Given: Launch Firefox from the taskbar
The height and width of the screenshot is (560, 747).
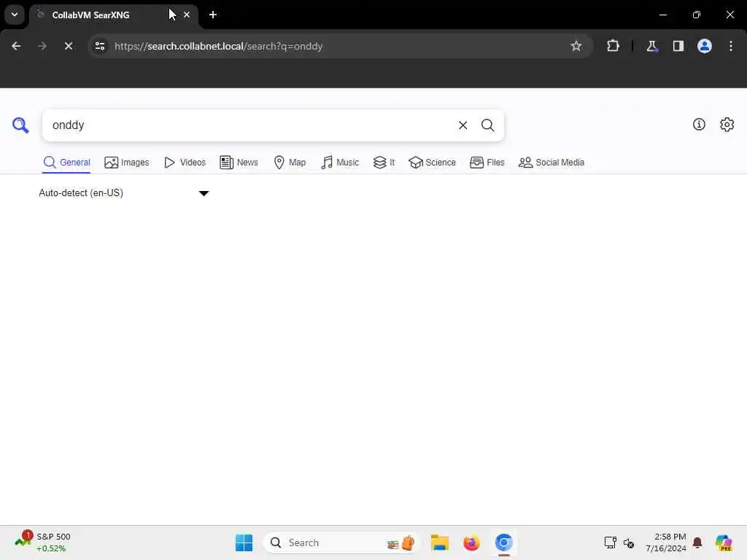Looking at the screenshot, I should click(471, 542).
